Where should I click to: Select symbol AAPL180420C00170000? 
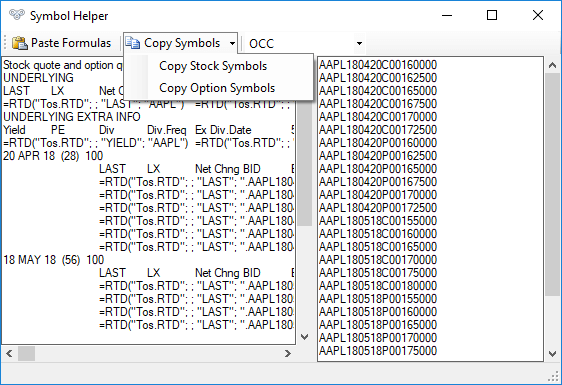(378, 117)
